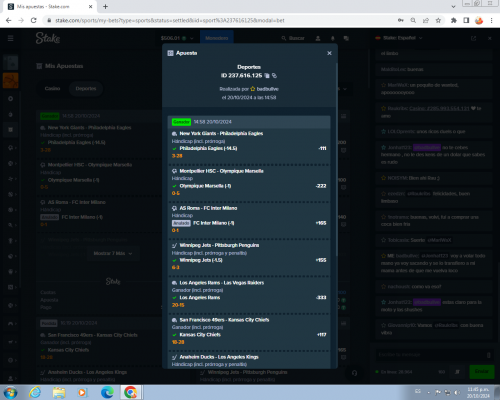Click the Stake logo in the header
500x400 pixels.
[x=48, y=38]
